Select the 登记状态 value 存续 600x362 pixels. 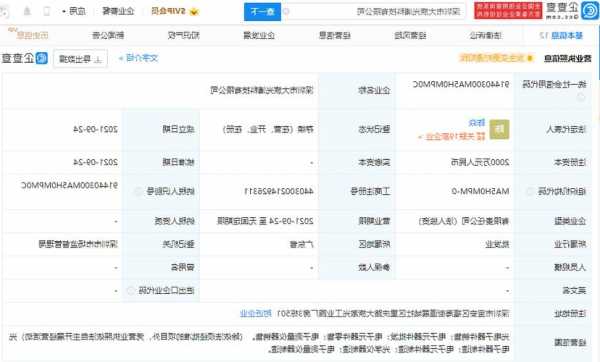click(268, 129)
